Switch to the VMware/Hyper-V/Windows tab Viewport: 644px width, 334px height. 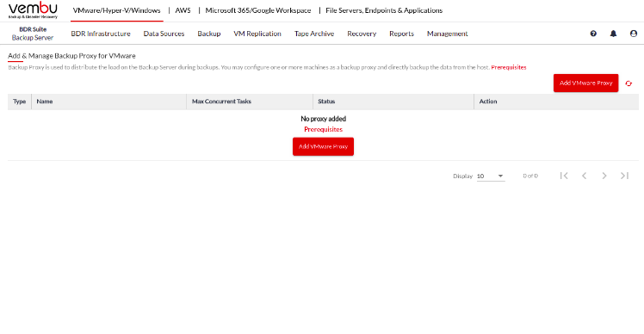[116, 10]
